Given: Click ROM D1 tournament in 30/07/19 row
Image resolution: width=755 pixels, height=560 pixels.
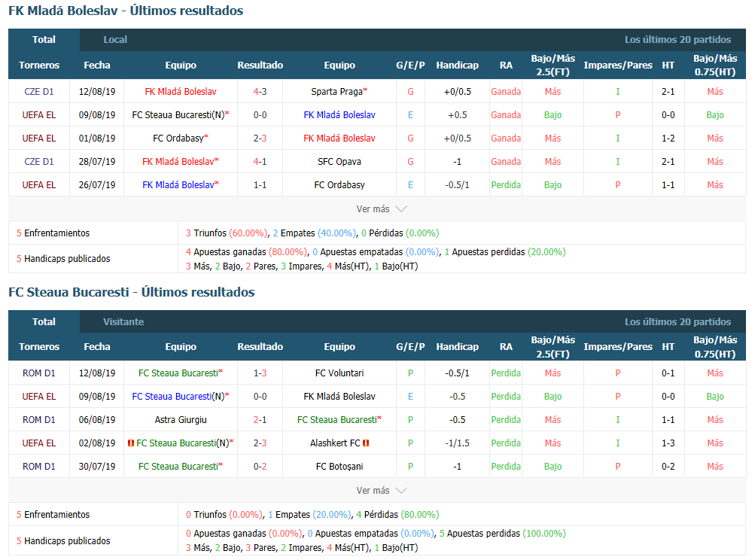Looking at the screenshot, I should [x=39, y=467].
